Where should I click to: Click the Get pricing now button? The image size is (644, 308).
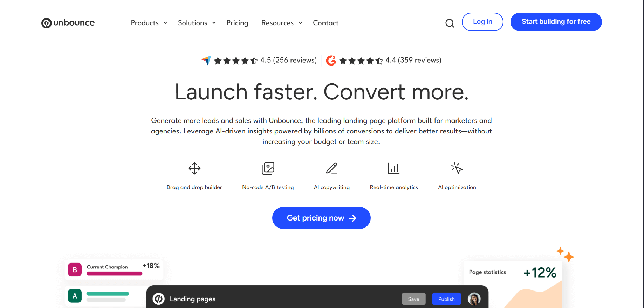(321, 218)
